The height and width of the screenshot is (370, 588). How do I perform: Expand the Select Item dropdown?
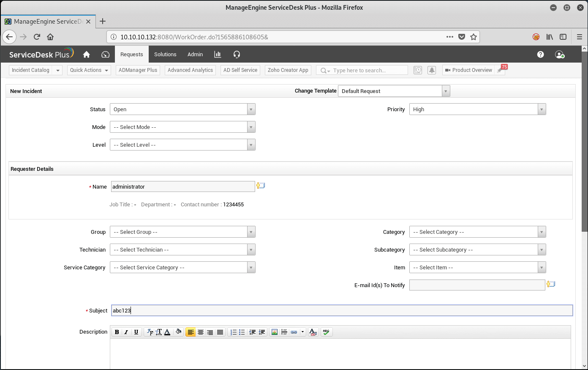pyautogui.click(x=477, y=267)
